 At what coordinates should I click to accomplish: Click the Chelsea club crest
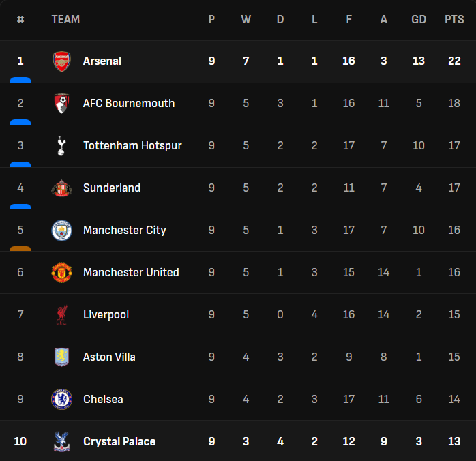[61, 400]
